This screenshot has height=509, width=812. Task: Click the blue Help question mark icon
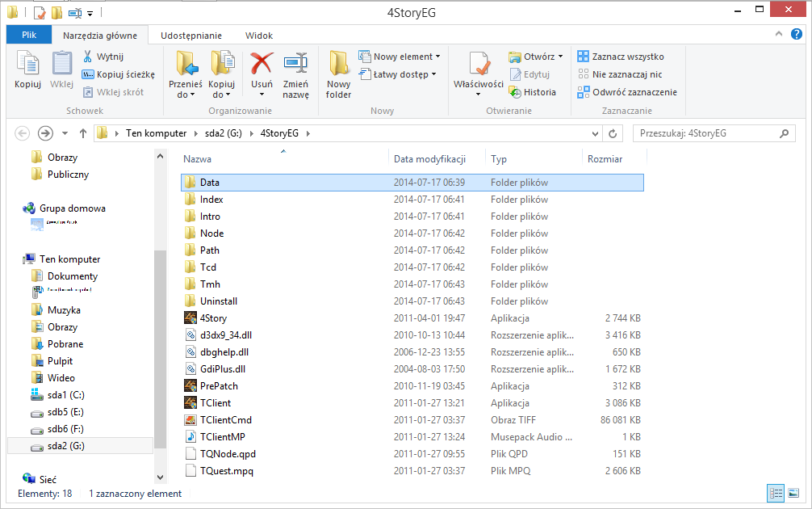pyautogui.click(x=797, y=34)
